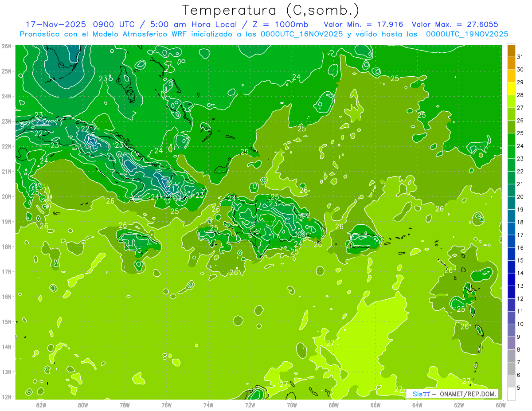The width and height of the screenshot is (532, 411).
Task: Click the 76W longitude label
Action: pos(166,405)
